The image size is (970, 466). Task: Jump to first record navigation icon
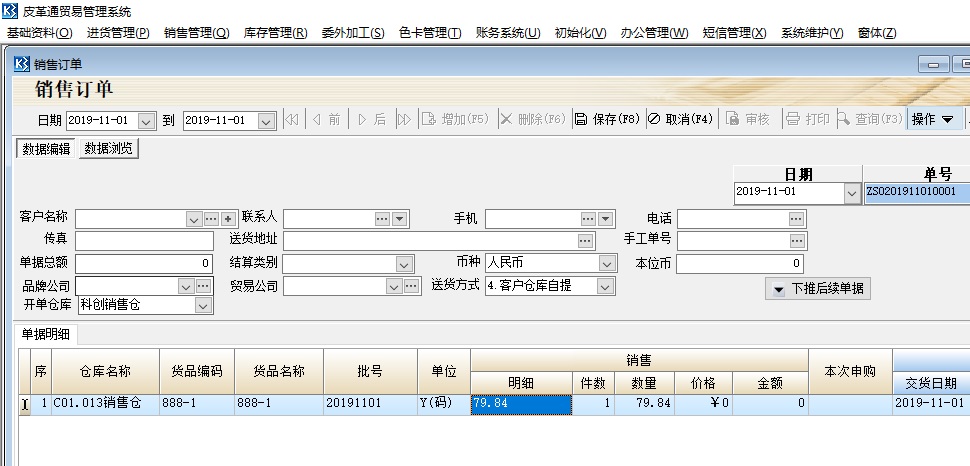(291, 119)
